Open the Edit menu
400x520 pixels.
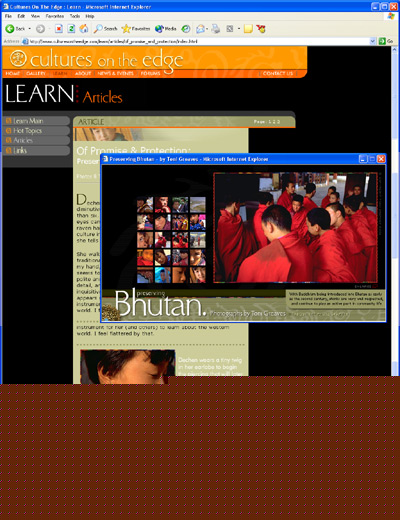(x=21, y=16)
